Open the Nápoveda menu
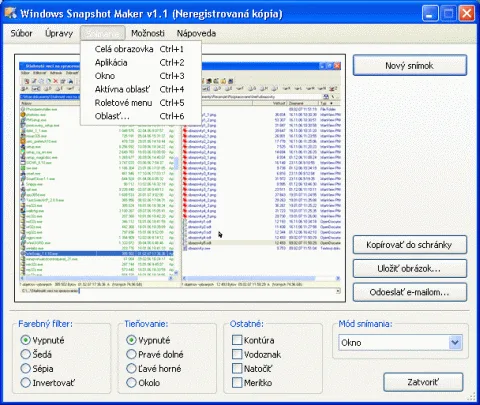Image resolution: width=480 pixels, height=405 pixels. click(x=196, y=33)
